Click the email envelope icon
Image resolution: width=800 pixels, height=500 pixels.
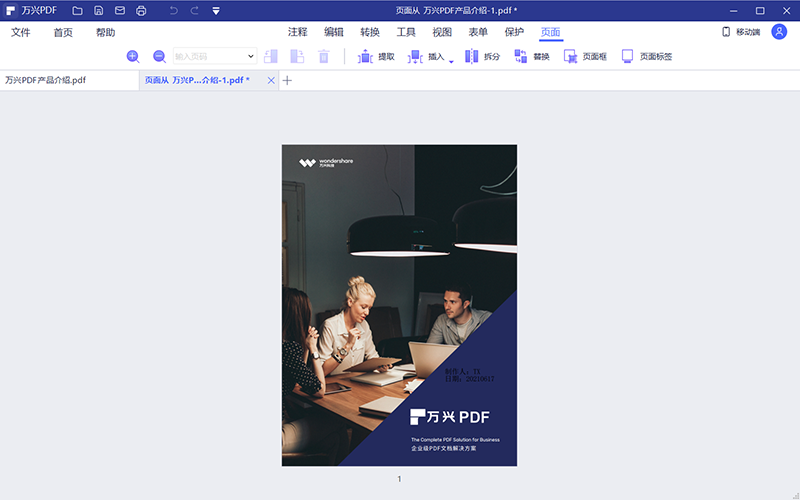coord(120,11)
